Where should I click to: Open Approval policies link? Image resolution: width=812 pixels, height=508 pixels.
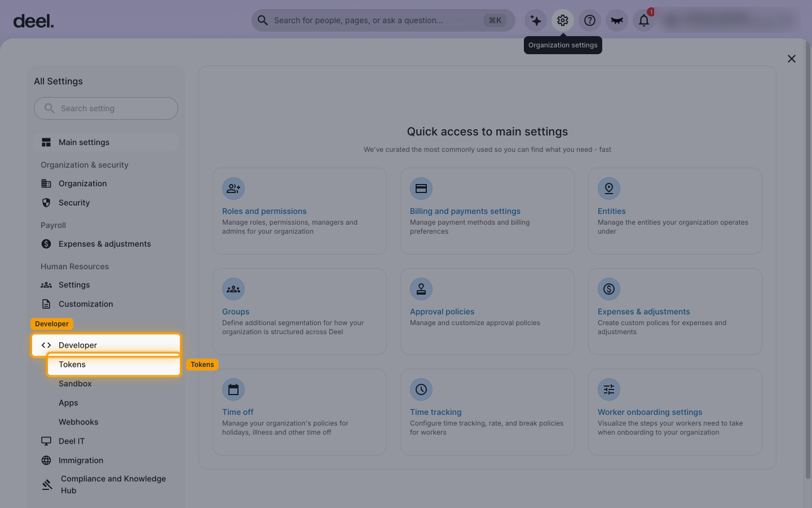coord(442,312)
